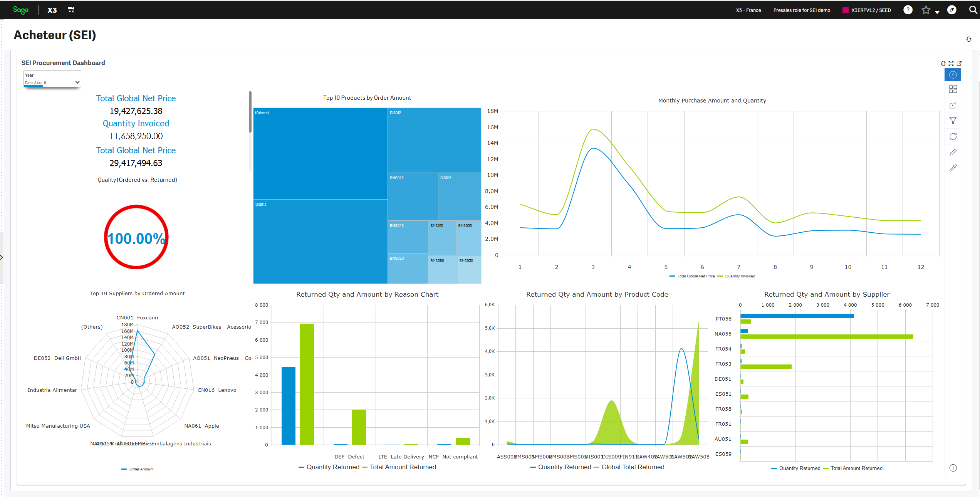Click the (Others) treemap tile
Image resolution: width=980 pixels, height=497 pixels.
point(320,153)
